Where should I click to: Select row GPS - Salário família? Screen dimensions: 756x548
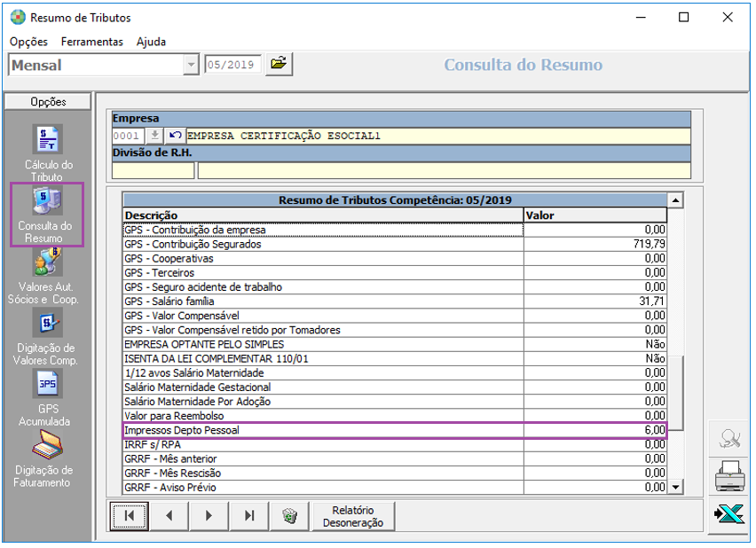395,301
